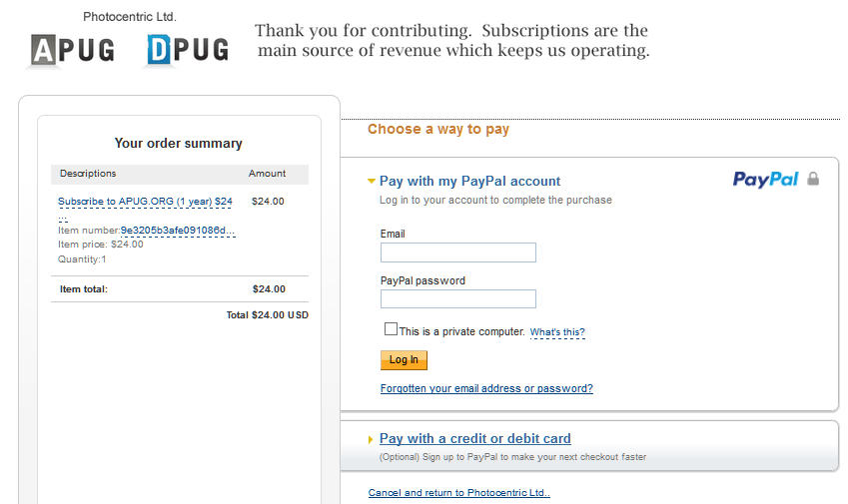Focus the PayPal password field

click(457, 298)
